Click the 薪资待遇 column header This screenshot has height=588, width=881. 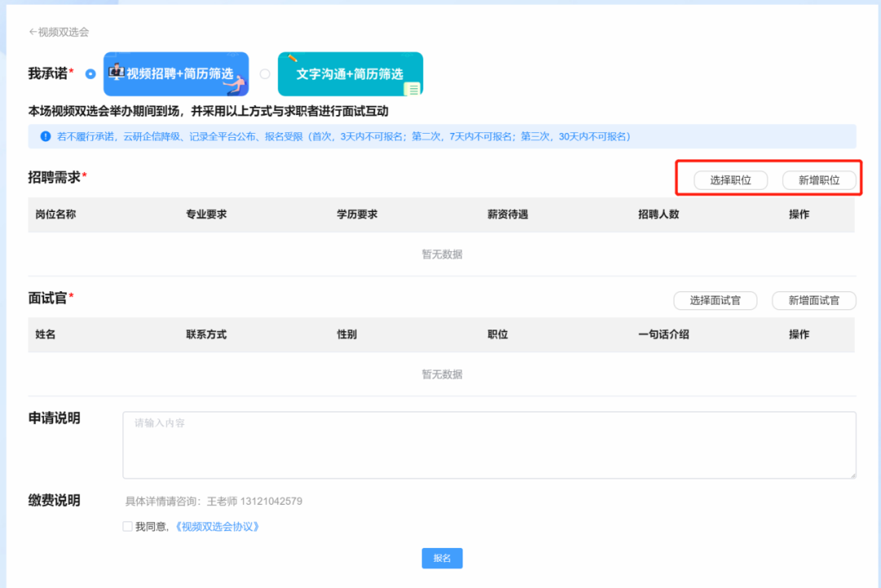click(507, 214)
